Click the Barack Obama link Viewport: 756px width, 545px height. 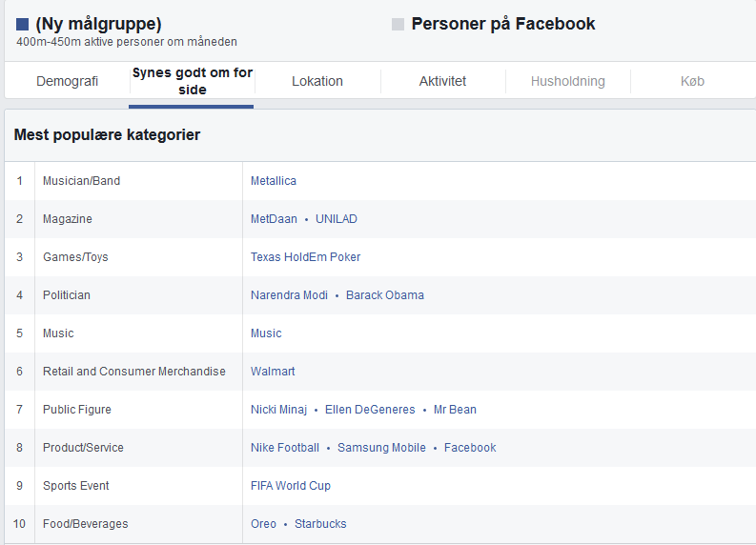click(x=385, y=295)
